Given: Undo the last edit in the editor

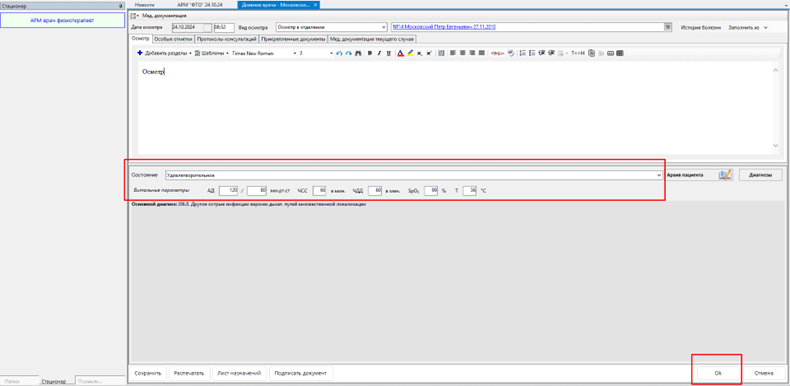Looking at the screenshot, I should click(340, 53).
